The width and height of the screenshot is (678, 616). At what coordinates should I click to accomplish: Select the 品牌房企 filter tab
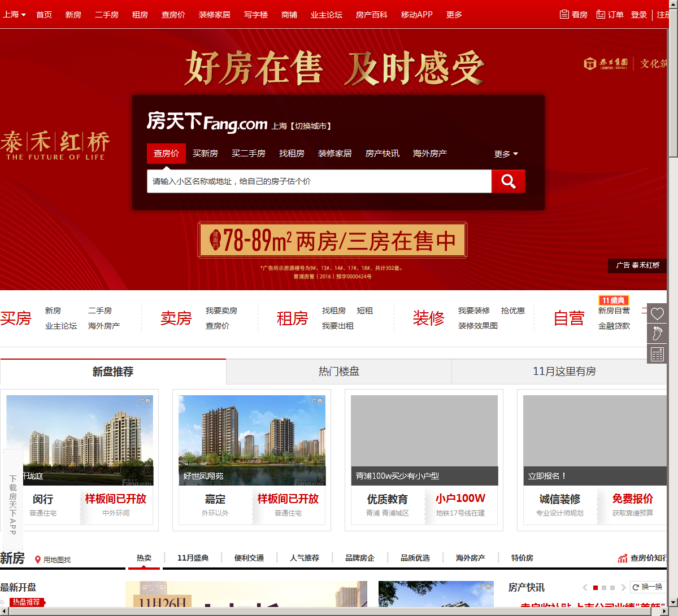coord(360,558)
